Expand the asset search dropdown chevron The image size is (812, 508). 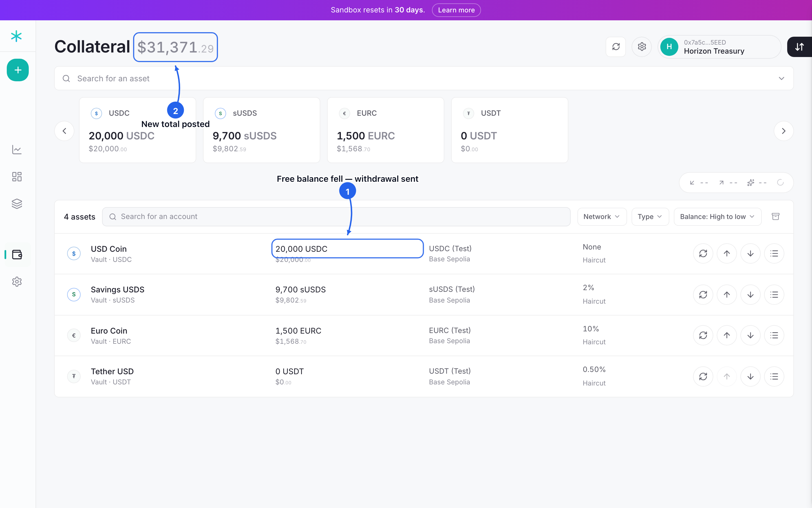tap(782, 78)
